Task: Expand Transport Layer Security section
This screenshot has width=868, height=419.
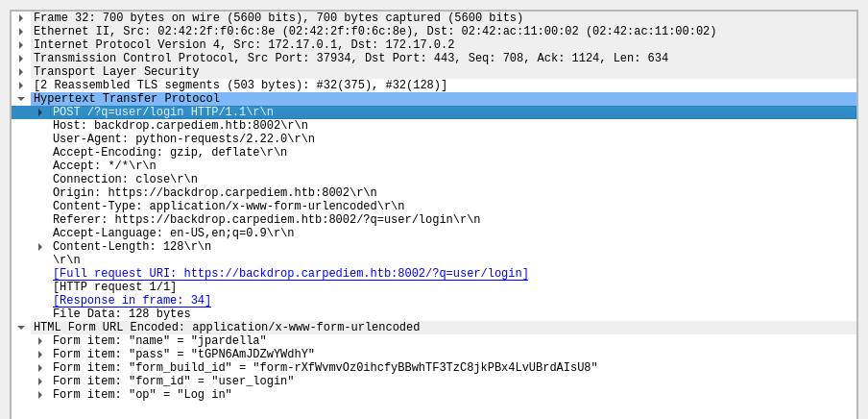Action: [x=21, y=72]
